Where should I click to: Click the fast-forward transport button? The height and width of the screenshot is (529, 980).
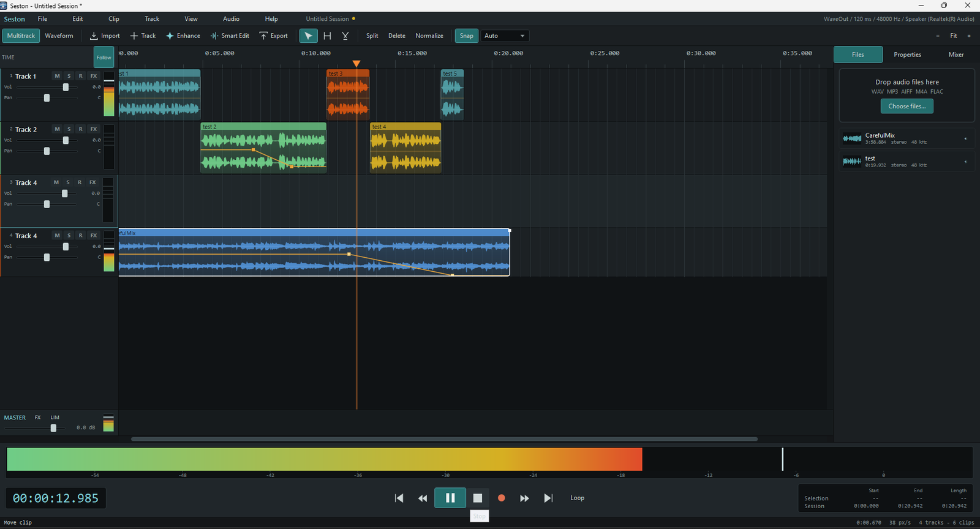pyautogui.click(x=524, y=498)
